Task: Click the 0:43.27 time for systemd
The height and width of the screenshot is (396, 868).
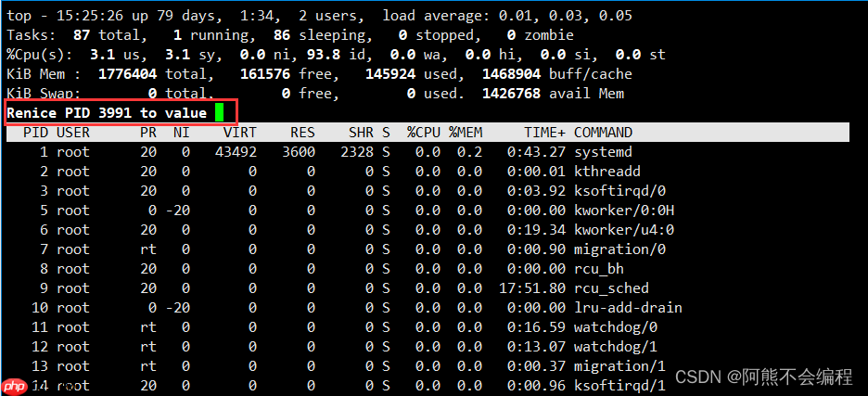Action: [536, 152]
